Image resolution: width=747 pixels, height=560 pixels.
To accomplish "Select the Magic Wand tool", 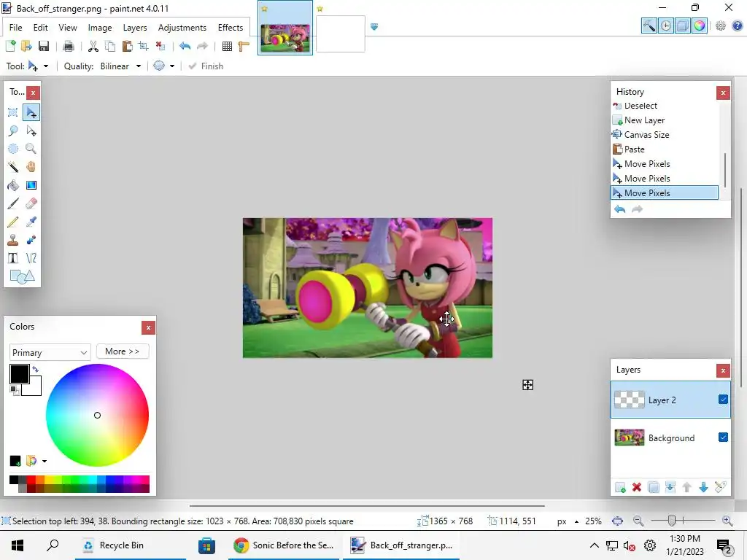I will click(x=13, y=167).
